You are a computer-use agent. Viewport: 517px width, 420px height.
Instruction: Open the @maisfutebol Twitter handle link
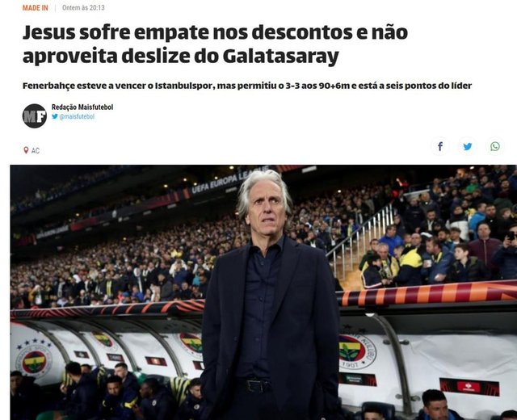tap(77, 116)
